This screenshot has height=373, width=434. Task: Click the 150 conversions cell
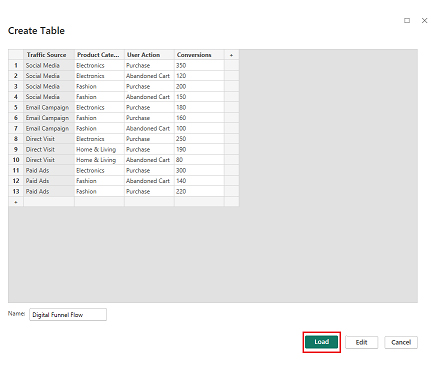point(199,97)
